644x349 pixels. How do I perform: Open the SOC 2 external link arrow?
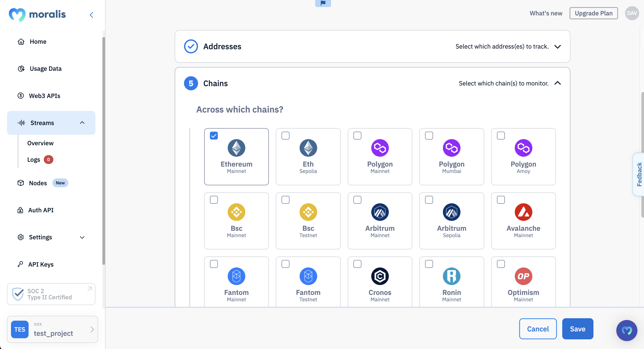(x=89, y=289)
